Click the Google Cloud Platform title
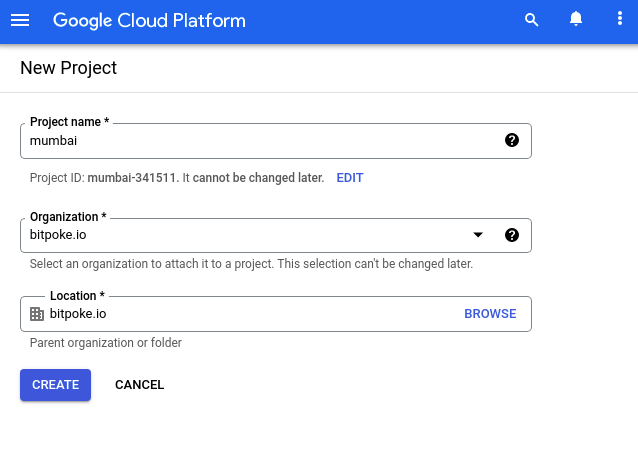This screenshot has height=454, width=638. pos(149,20)
